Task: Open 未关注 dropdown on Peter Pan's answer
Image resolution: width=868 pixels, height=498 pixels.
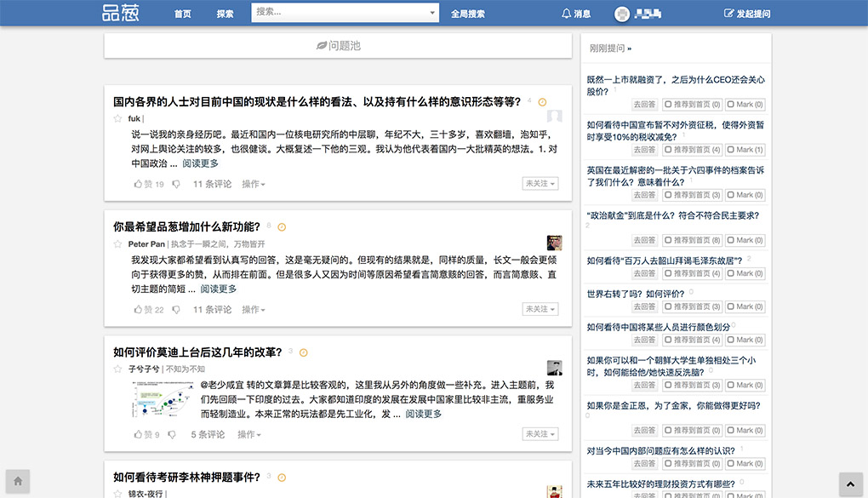Action: [540, 309]
